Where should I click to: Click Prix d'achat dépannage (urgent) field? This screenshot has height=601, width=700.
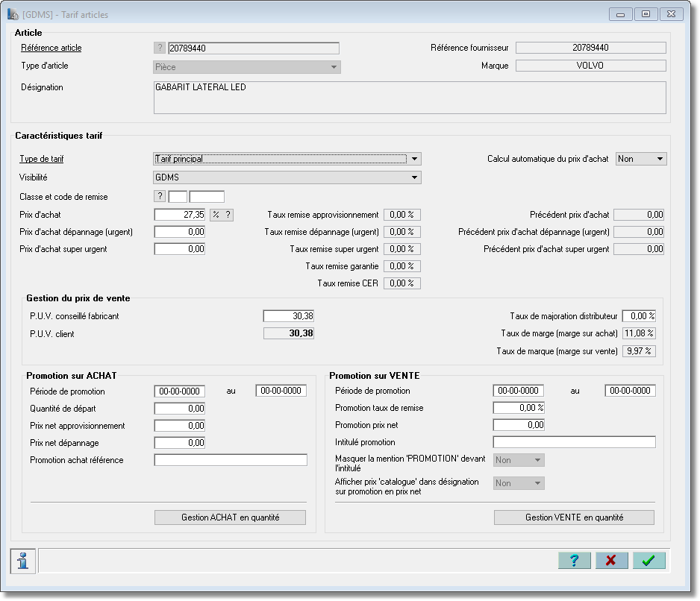(x=179, y=232)
